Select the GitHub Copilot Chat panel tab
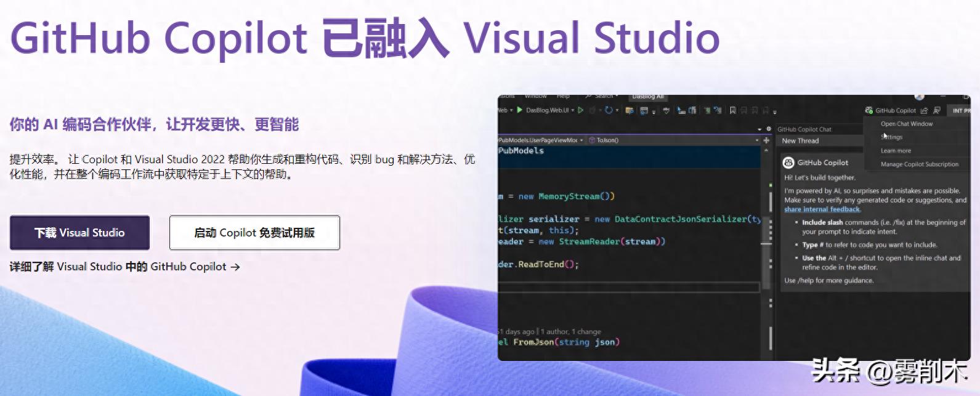 tap(804, 129)
